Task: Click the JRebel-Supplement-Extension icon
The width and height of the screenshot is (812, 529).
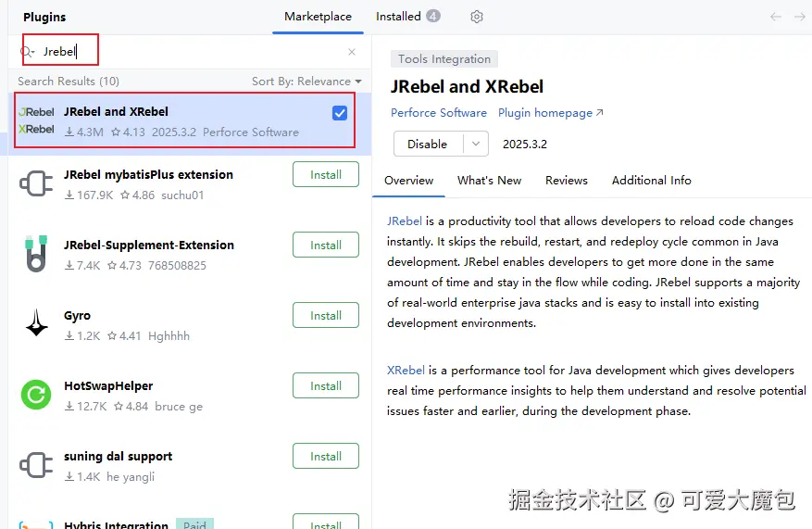Action: pos(36,253)
